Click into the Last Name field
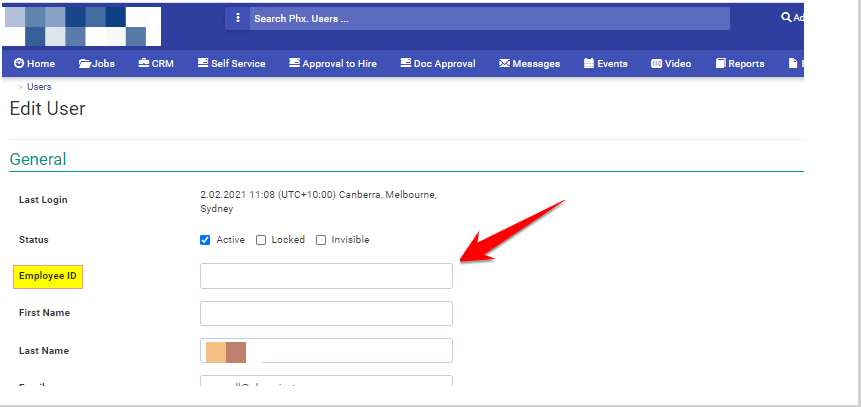Image resolution: width=861 pixels, height=407 pixels. click(x=326, y=350)
